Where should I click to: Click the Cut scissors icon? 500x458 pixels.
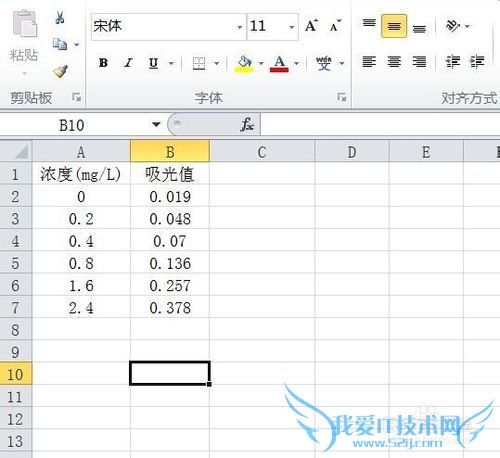[60, 17]
